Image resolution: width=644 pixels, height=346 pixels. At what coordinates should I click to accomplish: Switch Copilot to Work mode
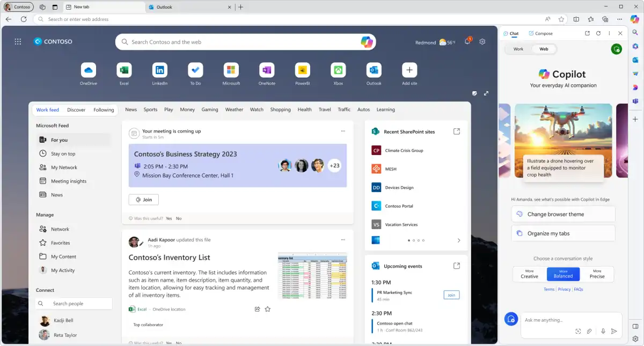point(518,49)
